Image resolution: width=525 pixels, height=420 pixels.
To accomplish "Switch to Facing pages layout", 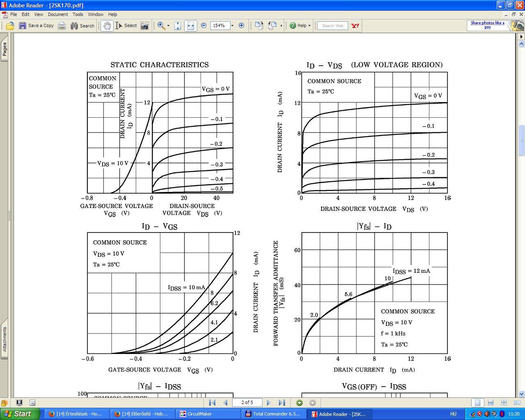I will [x=517, y=403].
